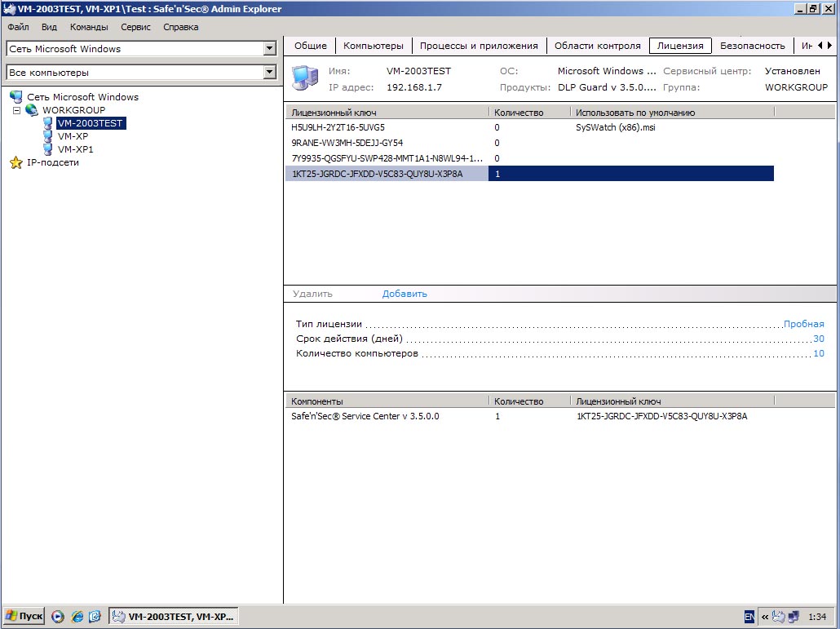Click the Добавить link to add license
The height and width of the screenshot is (629, 840).
pyautogui.click(x=405, y=294)
